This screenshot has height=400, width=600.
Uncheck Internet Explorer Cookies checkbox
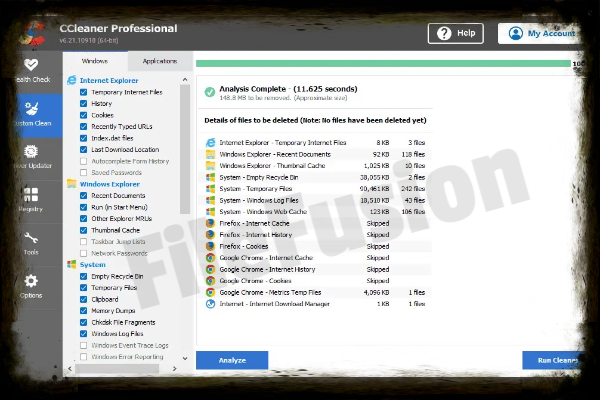coord(83,115)
